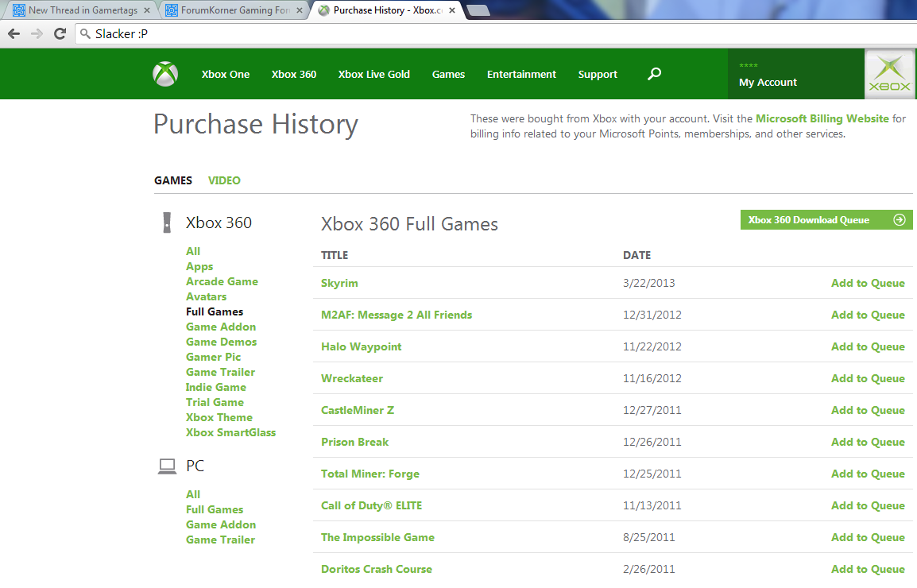This screenshot has height=588, width=917.
Task: Add Prison Break to queue
Action: tap(868, 442)
